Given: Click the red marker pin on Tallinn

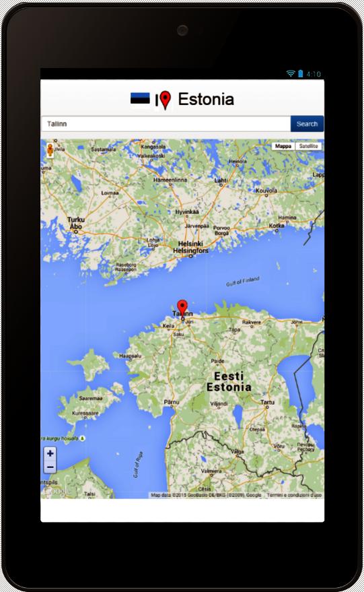Looking at the screenshot, I should (182, 308).
